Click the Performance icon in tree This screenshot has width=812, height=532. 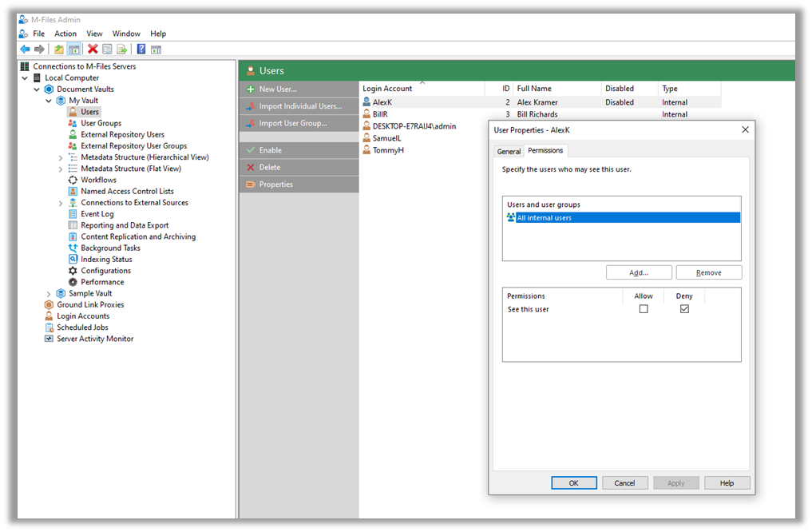73,282
